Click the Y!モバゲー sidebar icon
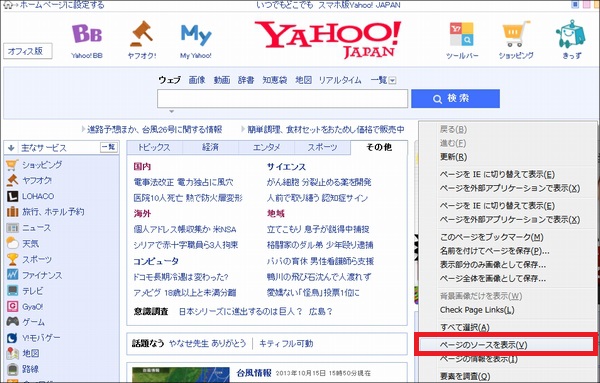600x383 pixels. pos(12,338)
